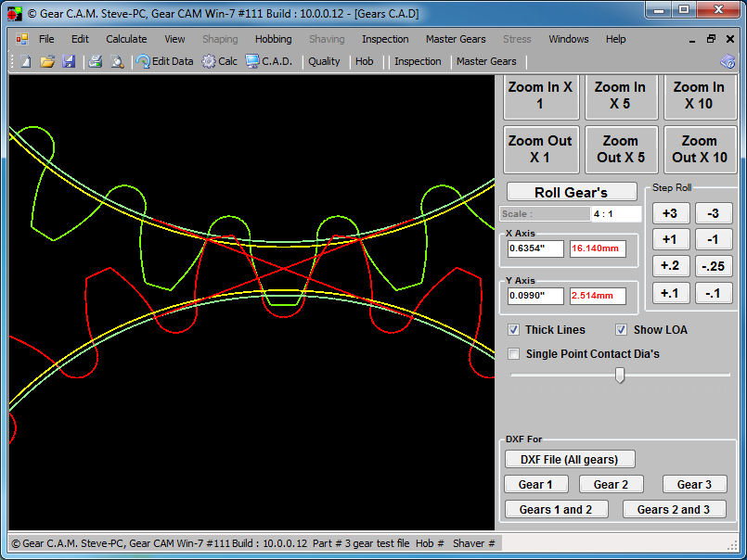Open the Help menu
This screenshot has width=747, height=560.
pyautogui.click(x=615, y=39)
